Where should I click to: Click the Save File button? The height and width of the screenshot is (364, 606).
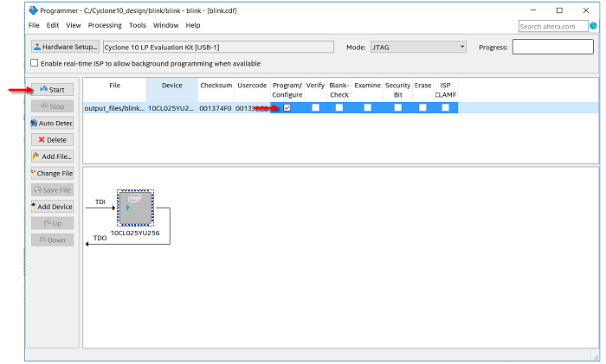[52, 190]
